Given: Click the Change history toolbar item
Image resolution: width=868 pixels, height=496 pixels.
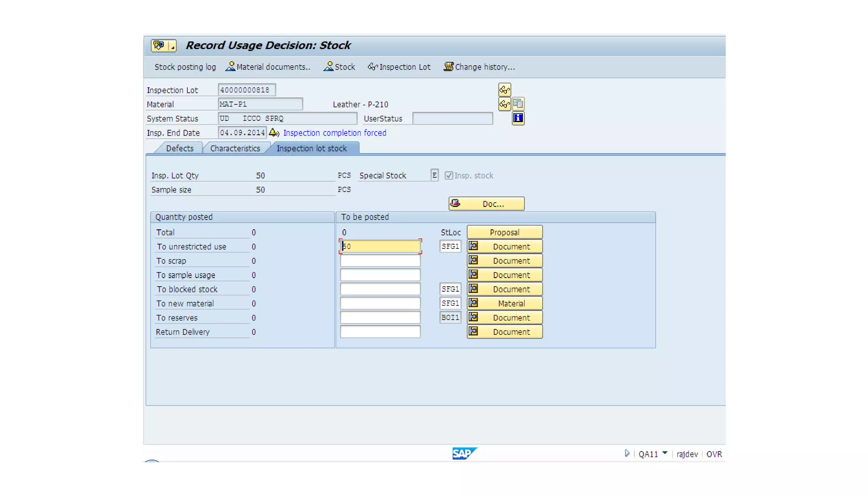Looking at the screenshot, I should tap(479, 67).
